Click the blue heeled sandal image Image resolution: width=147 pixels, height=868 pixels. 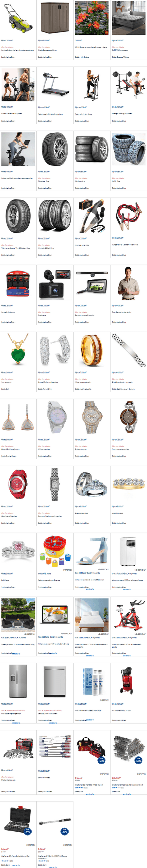(x=92, y=551)
